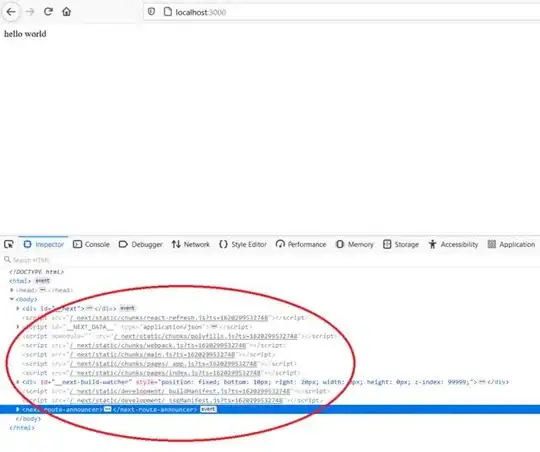Open the Console tab
Screen dimensions: 540x452
click(x=91, y=244)
